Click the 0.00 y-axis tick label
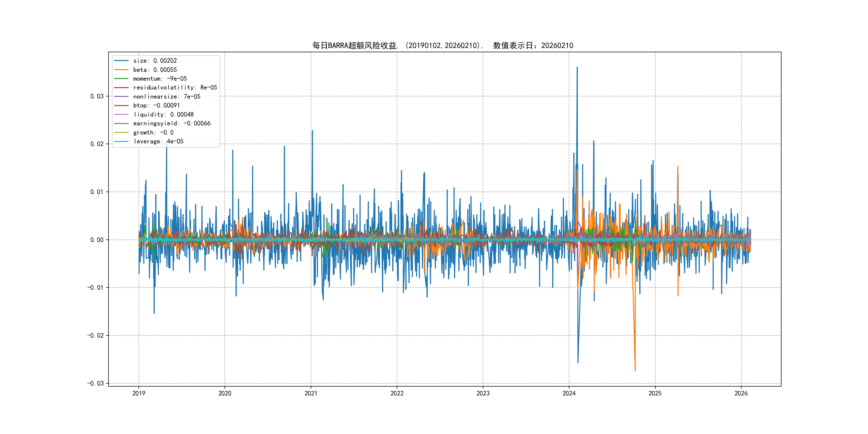This screenshot has width=868, height=434. (x=97, y=240)
